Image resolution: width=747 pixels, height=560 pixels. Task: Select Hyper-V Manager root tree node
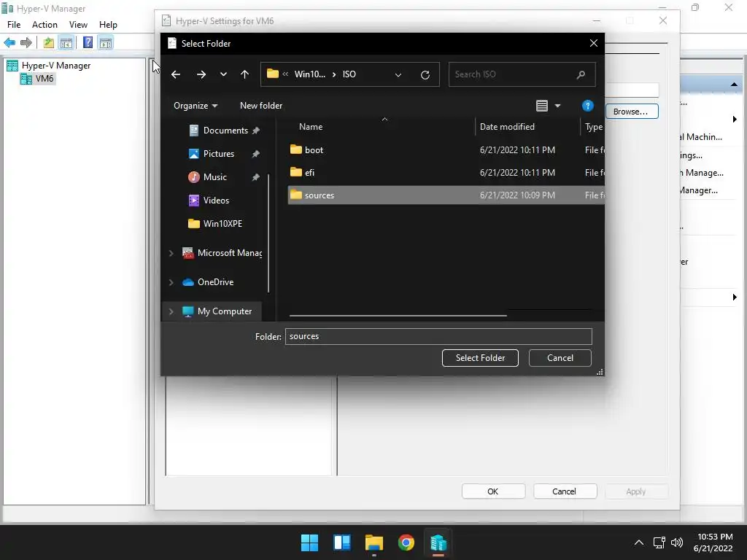tap(55, 66)
